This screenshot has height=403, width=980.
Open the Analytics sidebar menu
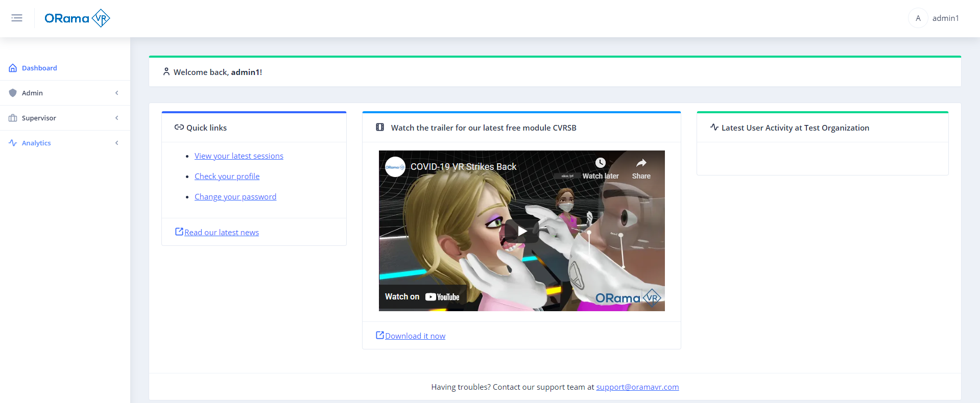(65, 143)
